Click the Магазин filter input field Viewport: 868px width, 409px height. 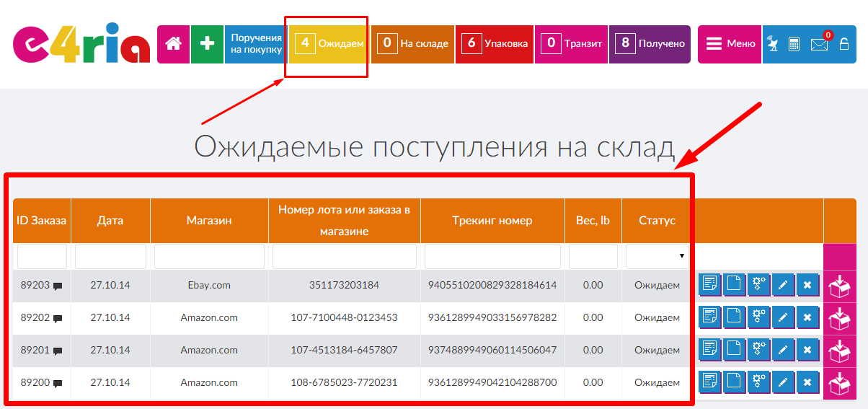pos(209,256)
